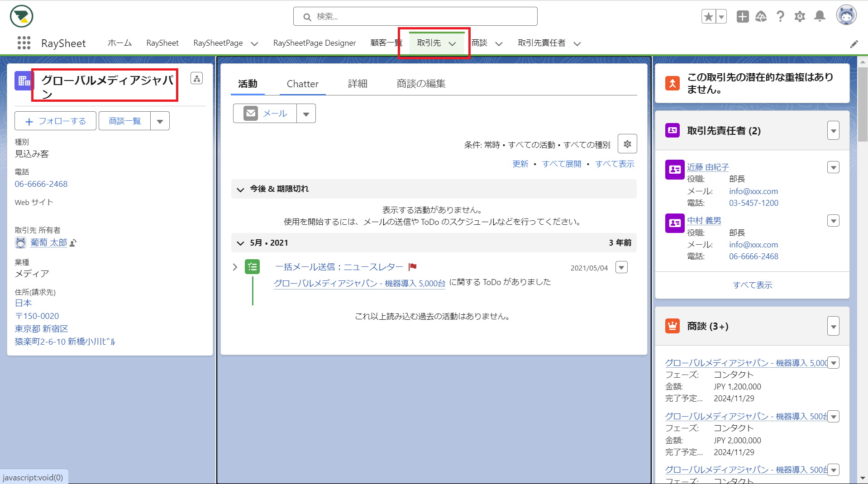Focus the 検索 search field
This screenshot has height=484, width=868.
coord(415,17)
